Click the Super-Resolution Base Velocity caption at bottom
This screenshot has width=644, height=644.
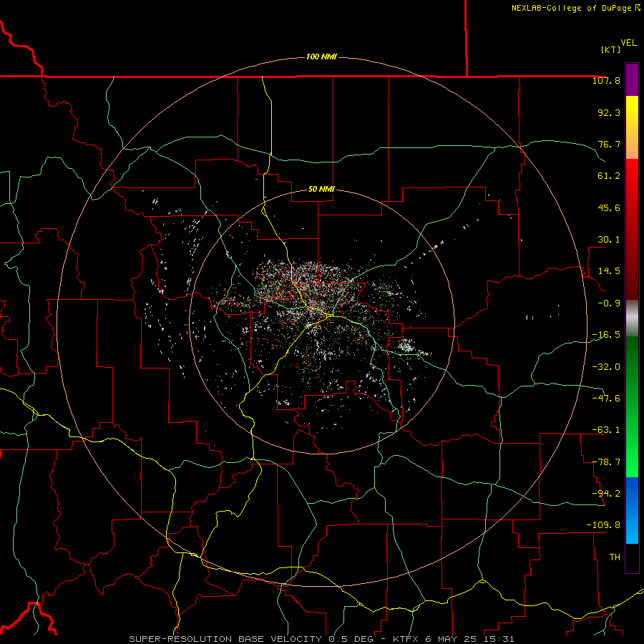coord(321,639)
